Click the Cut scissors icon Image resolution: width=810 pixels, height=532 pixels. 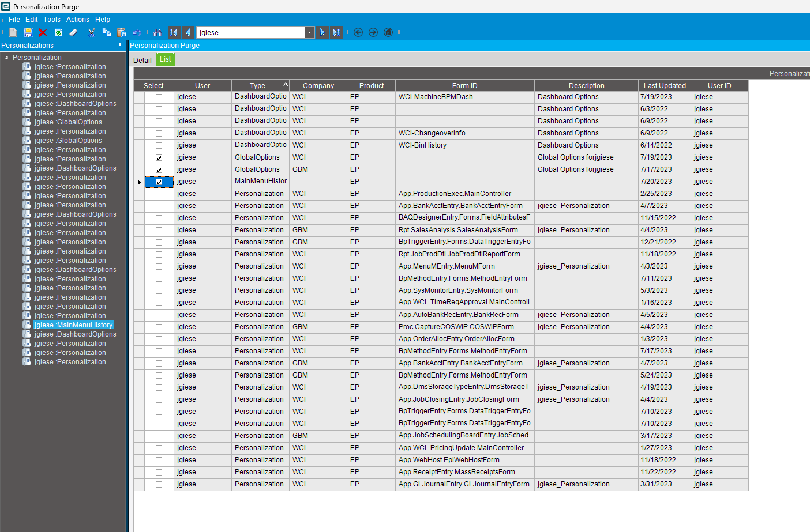click(x=91, y=33)
